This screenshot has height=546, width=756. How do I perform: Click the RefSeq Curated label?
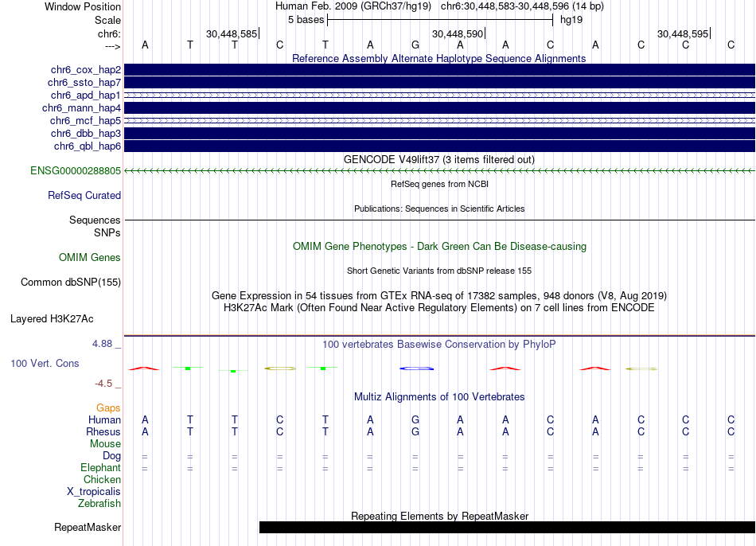click(84, 195)
